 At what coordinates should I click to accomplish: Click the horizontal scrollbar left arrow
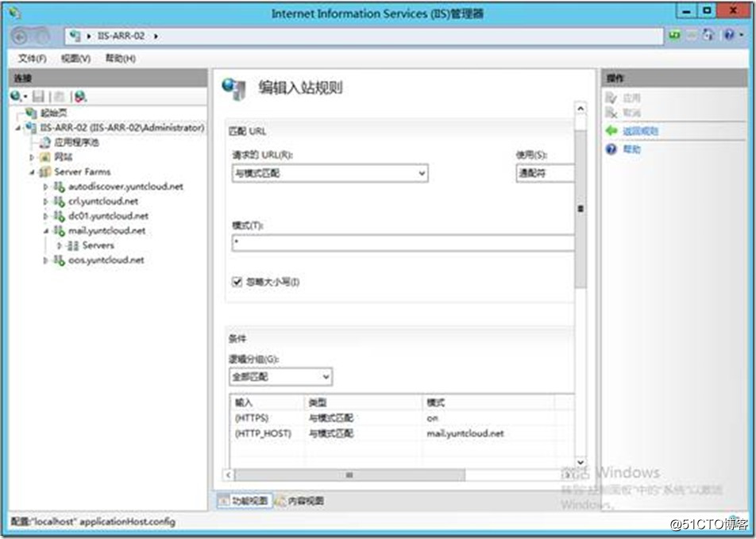click(x=229, y=475)
